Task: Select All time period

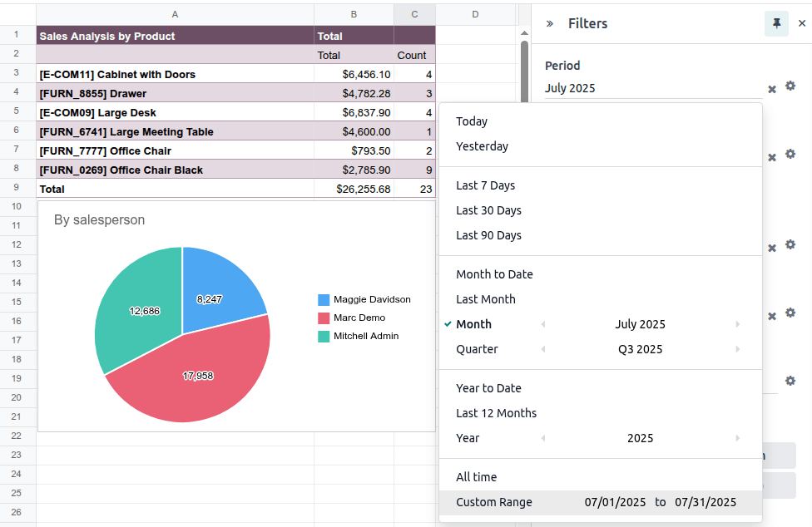Action: (476, 477)
